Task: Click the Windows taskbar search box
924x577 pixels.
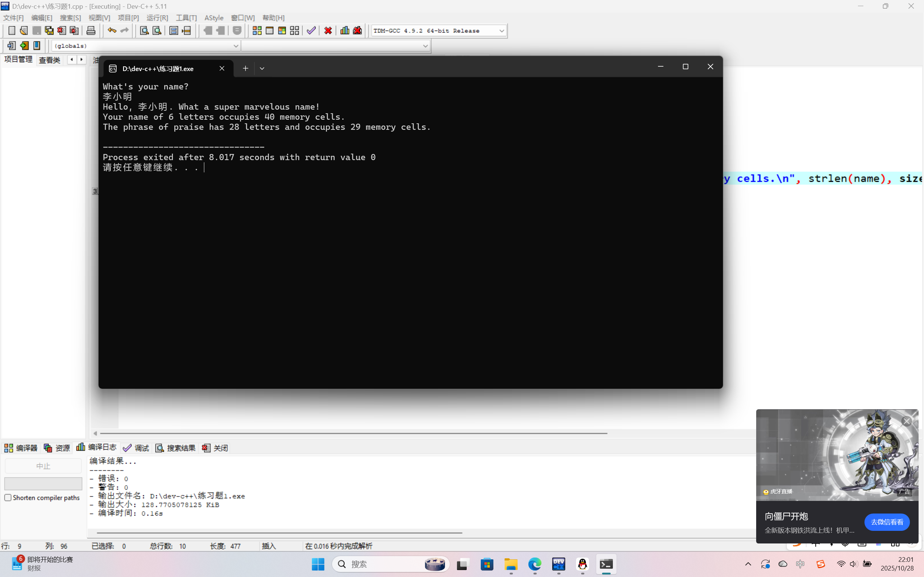Action: [382, 564]
